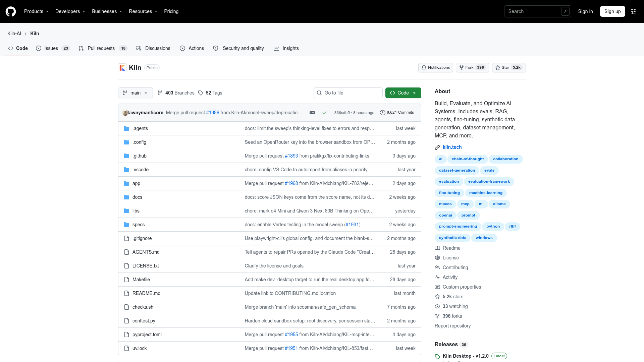Click the folder icon for .agents

tap(126, 128)
